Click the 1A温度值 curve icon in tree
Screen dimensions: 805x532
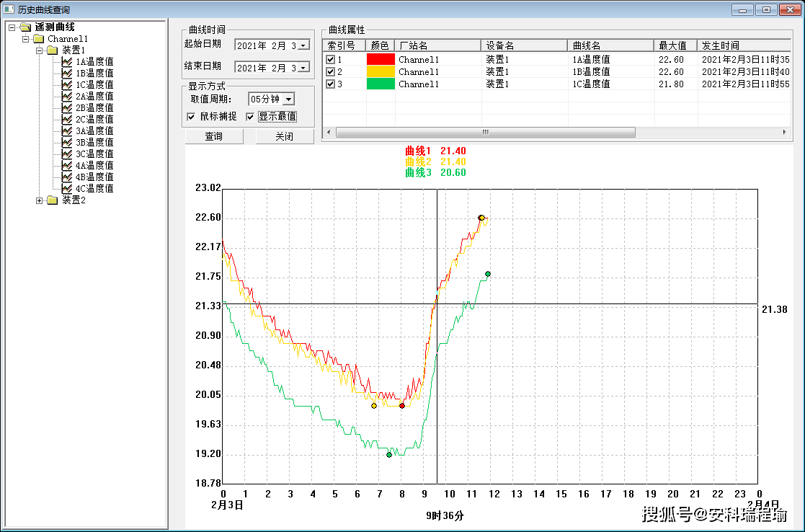point(67,62)
